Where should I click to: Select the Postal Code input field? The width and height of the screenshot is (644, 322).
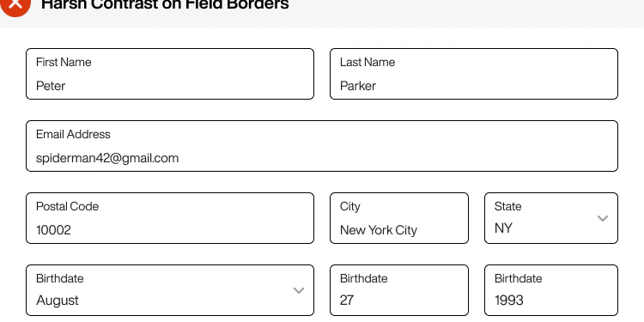[x=170, y=218]
